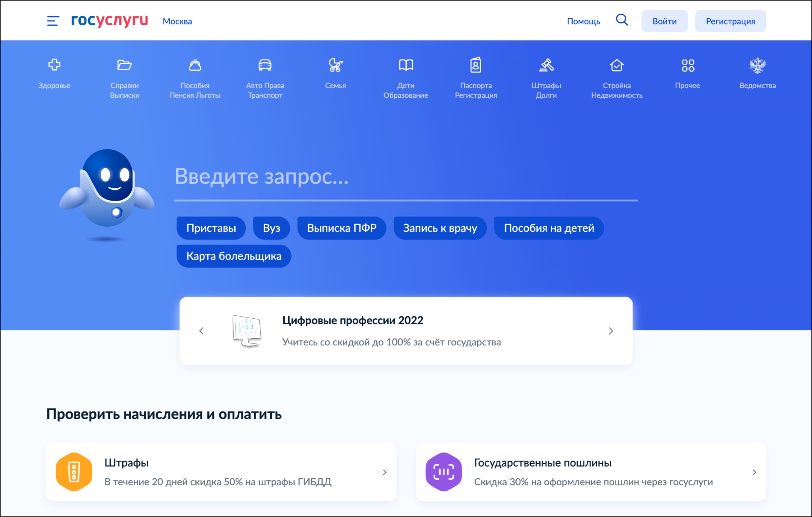Select Авто Права Транспорт car icon
The image size is (812, 517).
click(265, 65)
